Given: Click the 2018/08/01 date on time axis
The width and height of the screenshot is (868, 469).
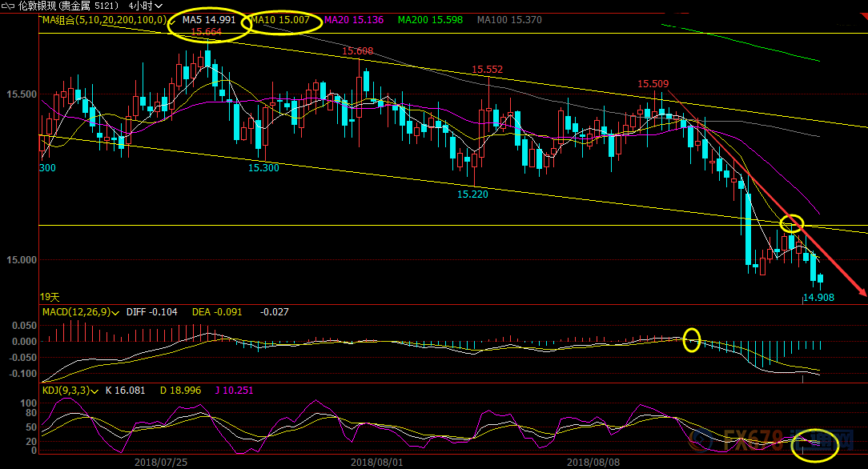Looking at the screenshot, I should point(376,462).
